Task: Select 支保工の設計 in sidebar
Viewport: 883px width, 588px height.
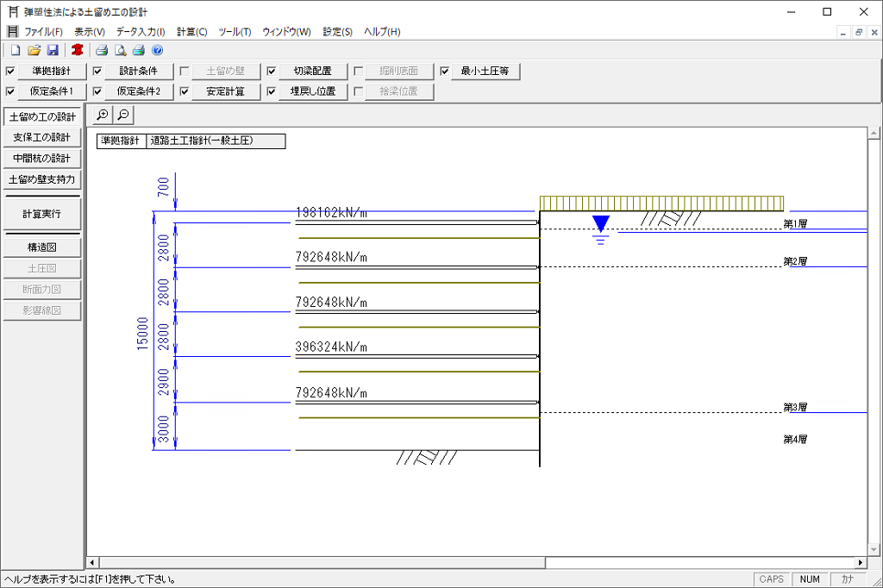Action: click(42, 137)
